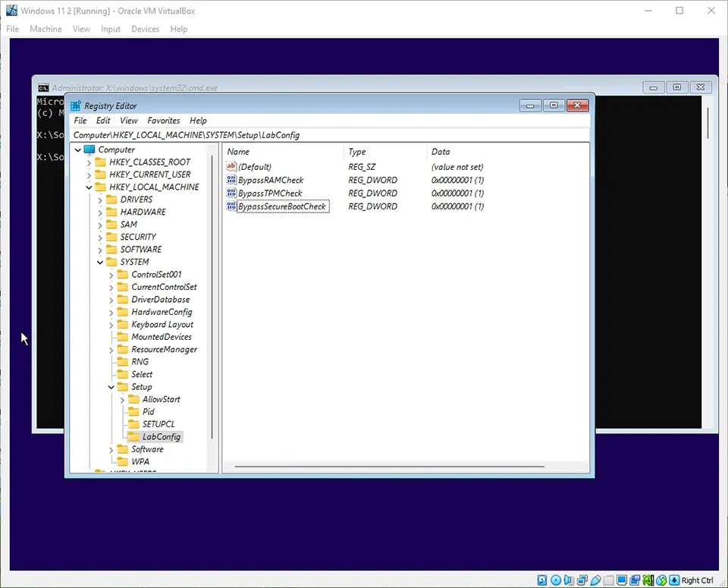Click the VirtualBox app icon in title bar
The image size is (728, 588).
tap(11, 11)
